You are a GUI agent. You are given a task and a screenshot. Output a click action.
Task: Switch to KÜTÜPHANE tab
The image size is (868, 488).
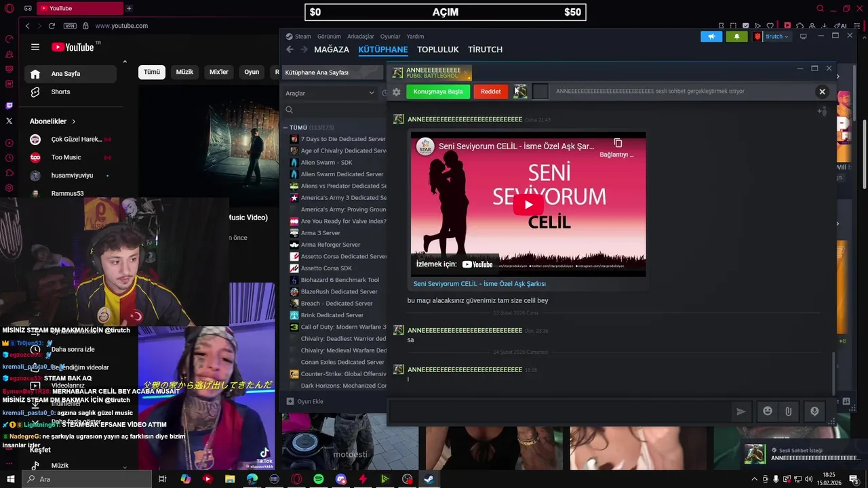tap(383, 49)
